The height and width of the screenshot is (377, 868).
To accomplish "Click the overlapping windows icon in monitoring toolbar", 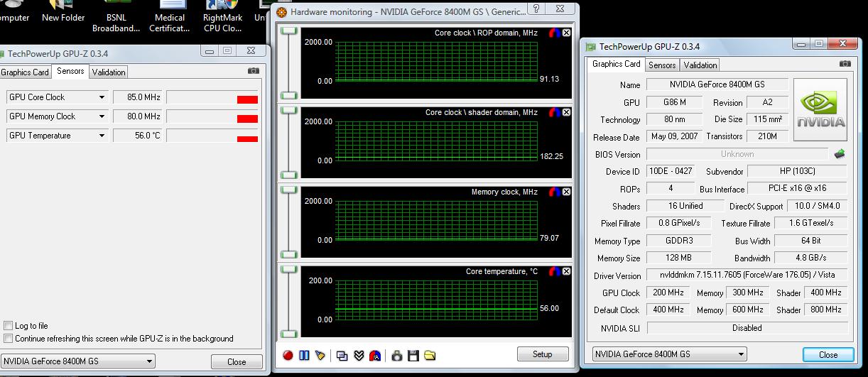I will click(x=342, y=356).
